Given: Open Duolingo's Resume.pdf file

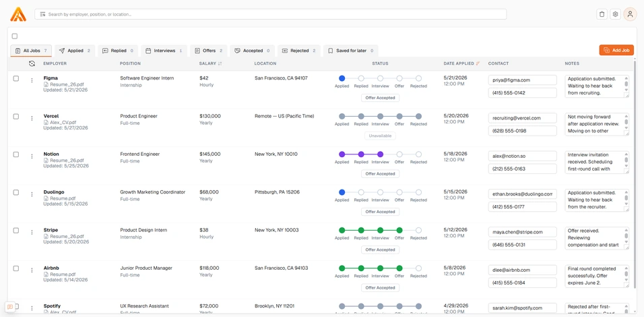Looking at the screenshot, I should pyautogui.click(x=59, y=198).
